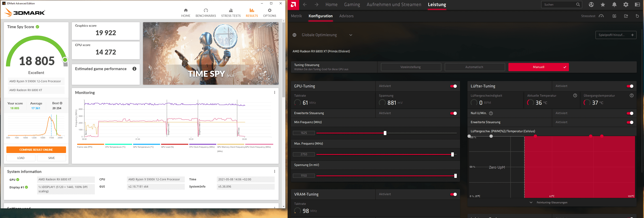
Task: Click the search magnifier icon in Radeon
Action: click(578, 5)
